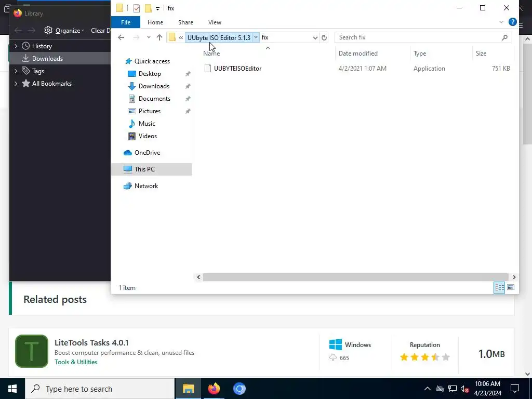Switch to details view layout icon
Image resolution: width=532 pixels, height=399 pixels.
499,287
